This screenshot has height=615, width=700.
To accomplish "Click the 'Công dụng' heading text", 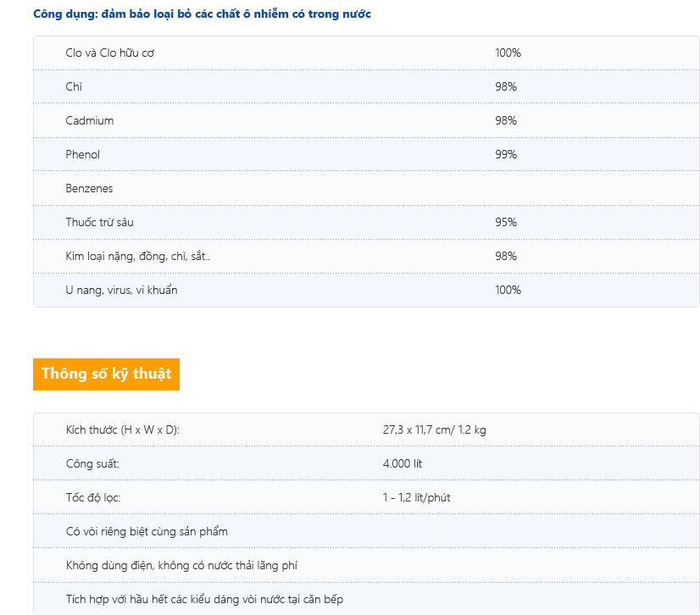I will (x=202, y=14).
